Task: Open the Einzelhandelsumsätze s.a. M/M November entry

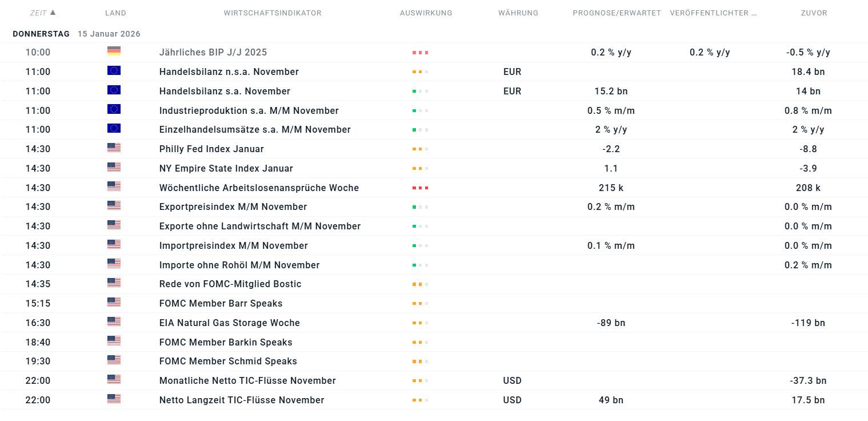Action: (255, 130)
